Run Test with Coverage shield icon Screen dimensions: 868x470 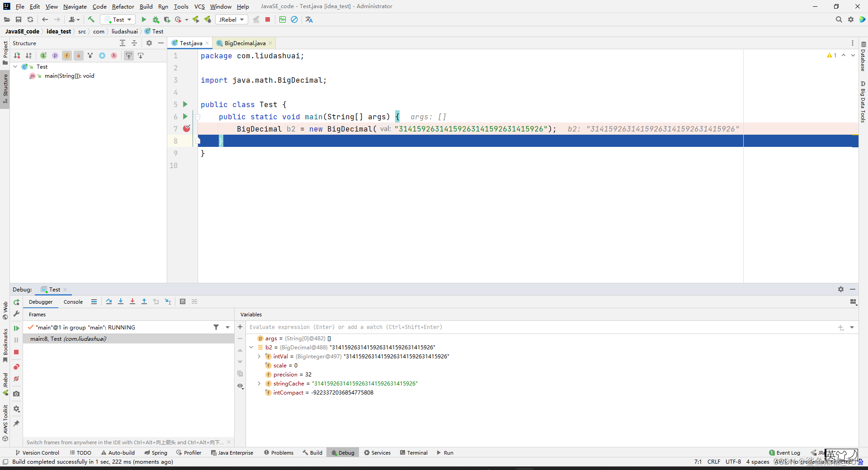(x=167, y=19)
